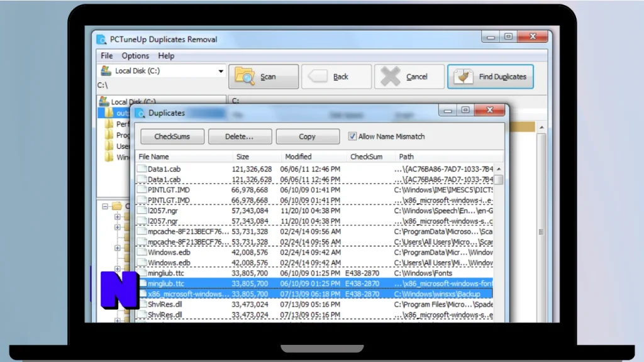Click the Duplicates list scrollbar thumb

click(499, 180)
